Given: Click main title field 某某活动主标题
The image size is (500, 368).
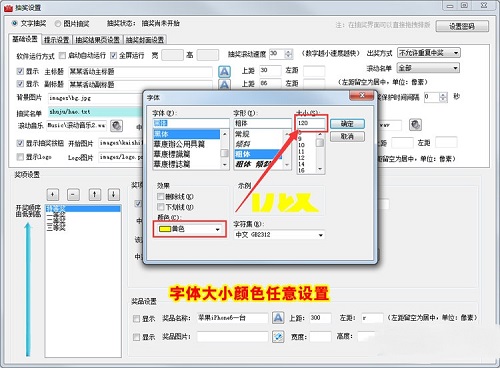Looking at the screenshot, I should click(140, 72).
